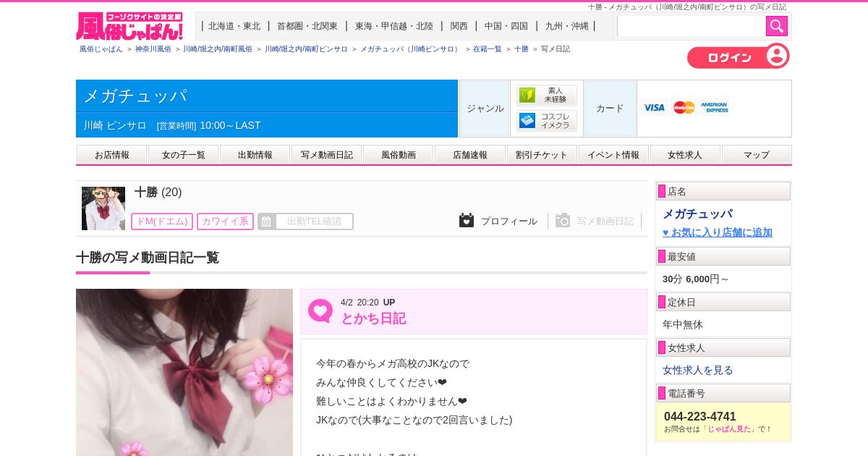The height and width of the screenshot is (456, 868).
Task: Click the 素人未経験 genre icon
Action: click(547, 95)
